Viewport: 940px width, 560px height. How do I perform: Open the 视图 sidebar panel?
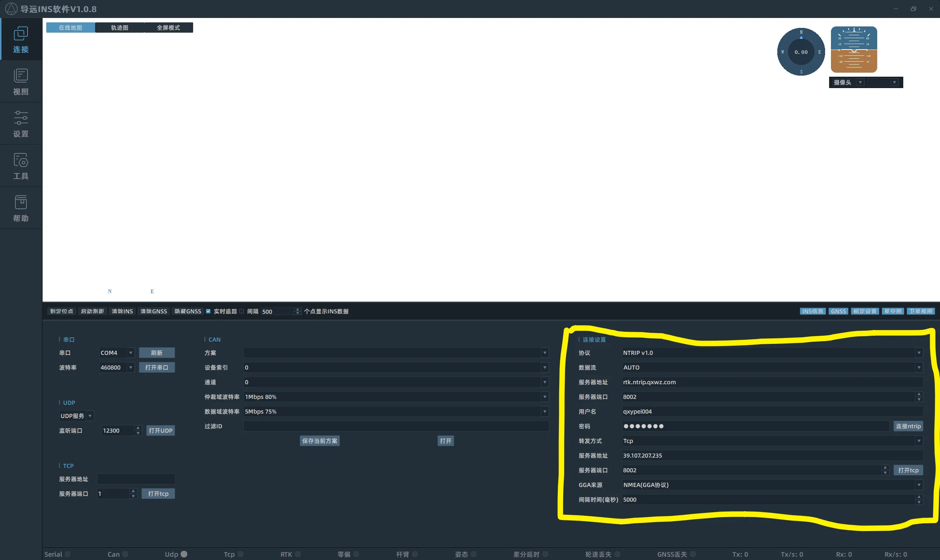[x=21, y=81]
